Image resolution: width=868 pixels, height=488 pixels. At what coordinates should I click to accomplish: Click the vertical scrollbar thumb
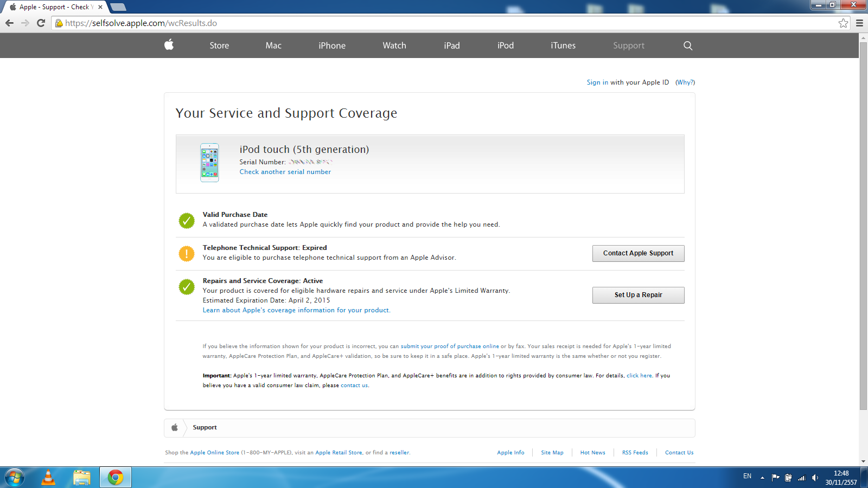coord(863,226)
